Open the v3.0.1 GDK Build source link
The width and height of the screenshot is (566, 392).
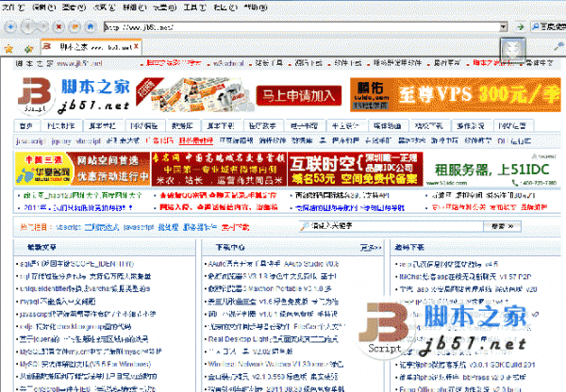pos(467,365)
